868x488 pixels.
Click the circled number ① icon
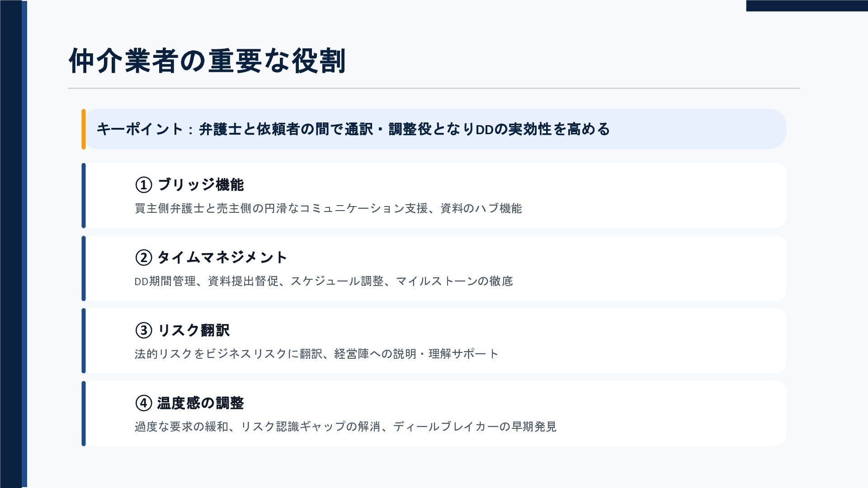[143, 185]
